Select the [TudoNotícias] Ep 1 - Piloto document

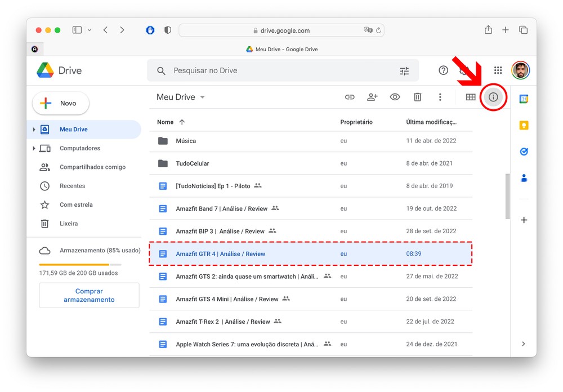click(x=311, y=186)
